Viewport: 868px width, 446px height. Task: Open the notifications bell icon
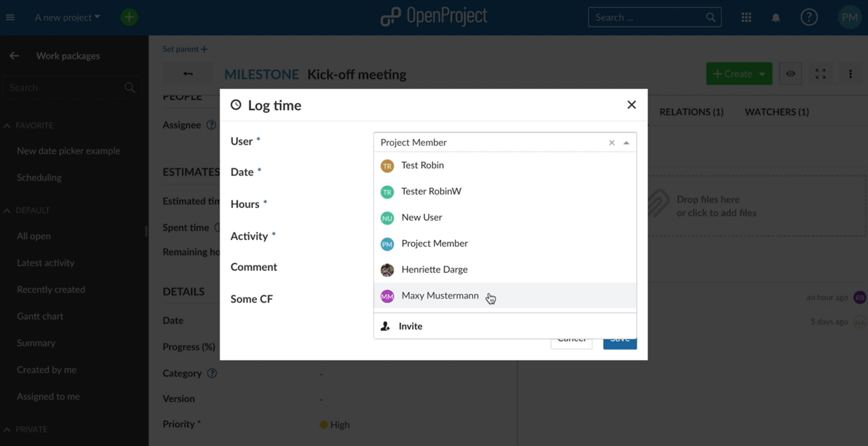tap(776, 17)
